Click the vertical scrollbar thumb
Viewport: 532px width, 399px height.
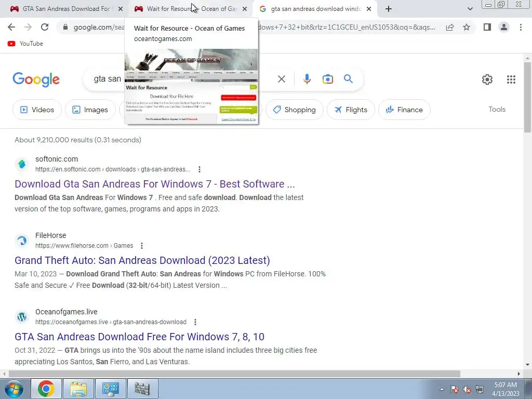pos(527,98)
